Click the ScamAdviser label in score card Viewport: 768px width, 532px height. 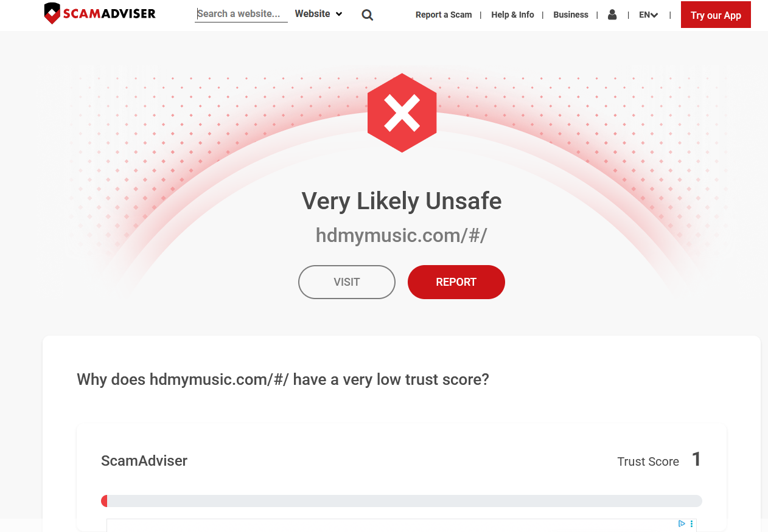144,461
